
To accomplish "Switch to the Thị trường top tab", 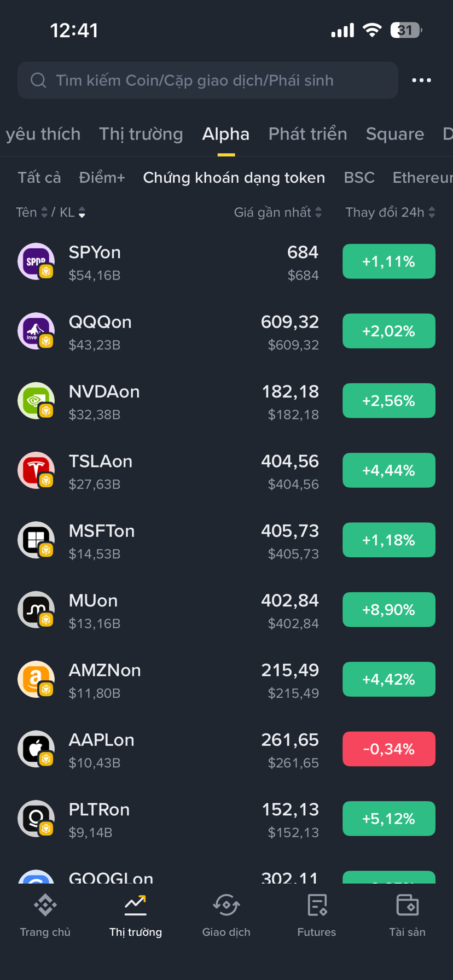I will point(141,134).
